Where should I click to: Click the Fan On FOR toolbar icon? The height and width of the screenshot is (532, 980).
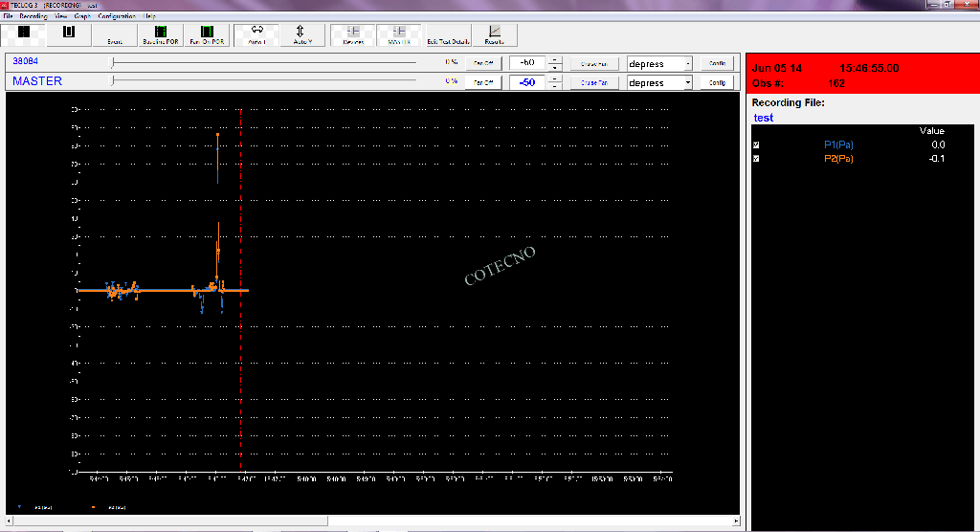207,35
